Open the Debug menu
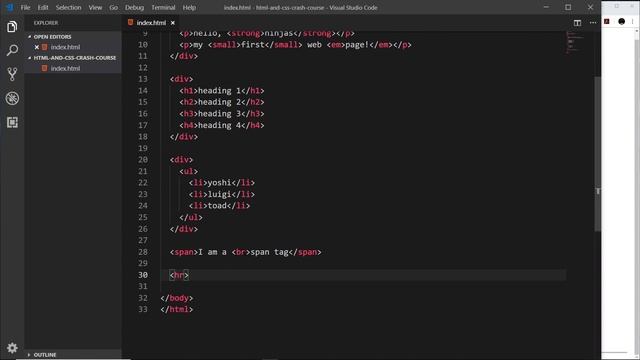 pos(134,7)
